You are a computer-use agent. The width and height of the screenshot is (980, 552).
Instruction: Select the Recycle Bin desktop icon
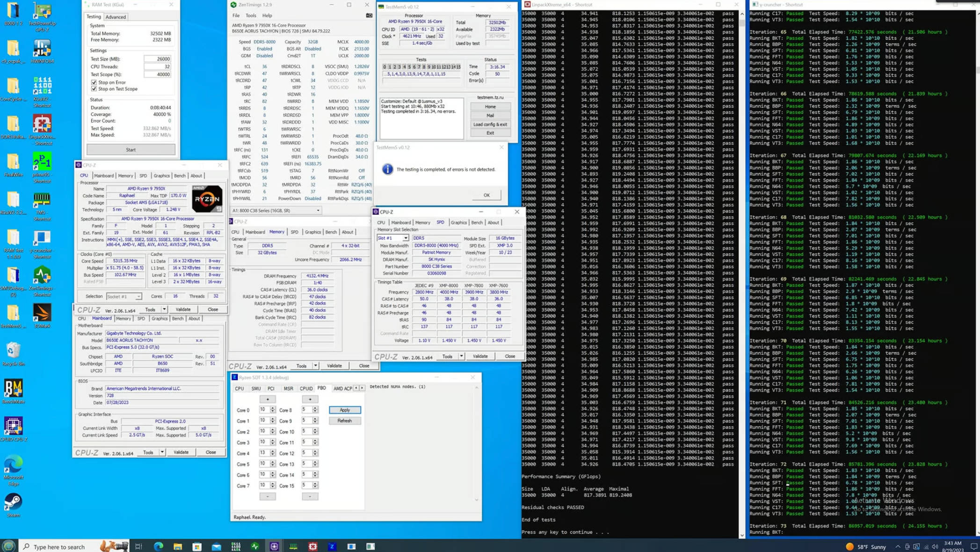click(14, 354)
